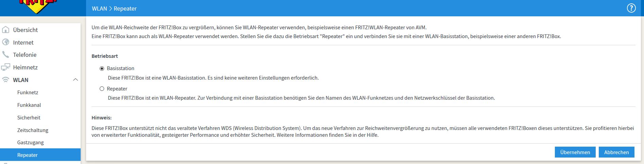The width and height of the screenshot is (644, 164).
Task: Click the globe icon beside Internet
Action: point(5,42)
